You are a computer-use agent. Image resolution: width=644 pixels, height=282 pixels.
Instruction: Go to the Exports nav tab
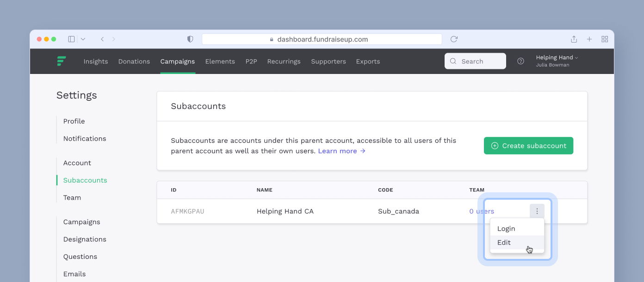(368, 61)
